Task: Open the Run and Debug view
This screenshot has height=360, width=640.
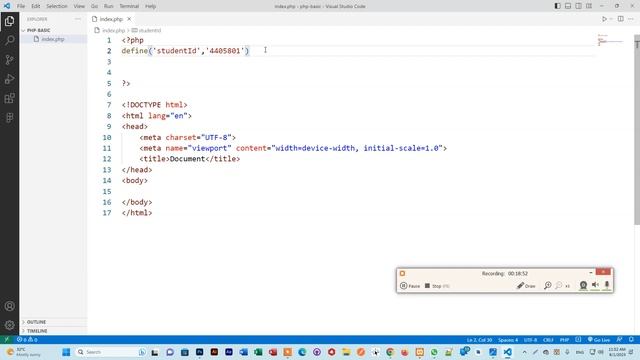Action: 9,79
